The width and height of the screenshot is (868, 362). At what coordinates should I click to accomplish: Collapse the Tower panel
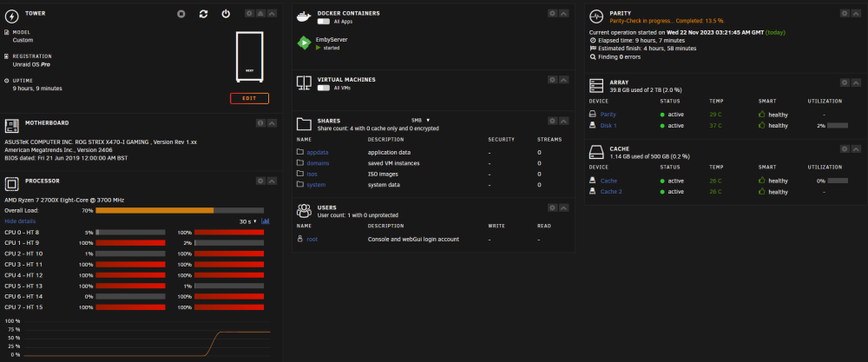272,13
